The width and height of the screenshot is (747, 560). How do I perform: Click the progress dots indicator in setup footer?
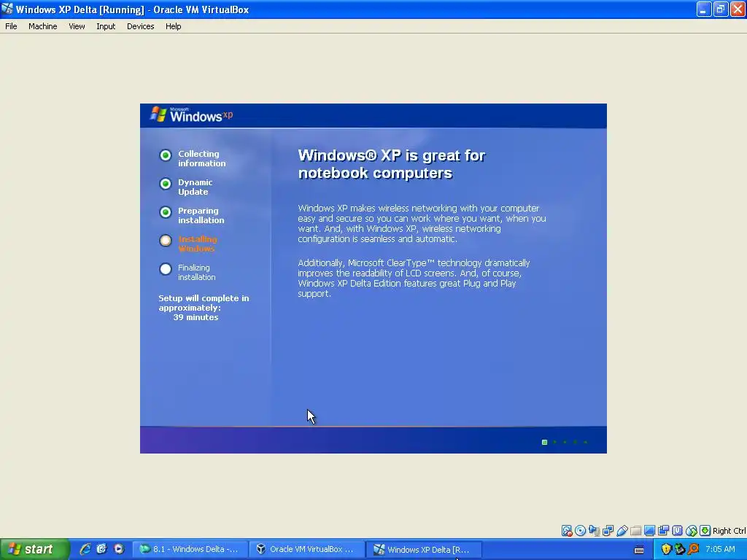click(x=565, y=443)
